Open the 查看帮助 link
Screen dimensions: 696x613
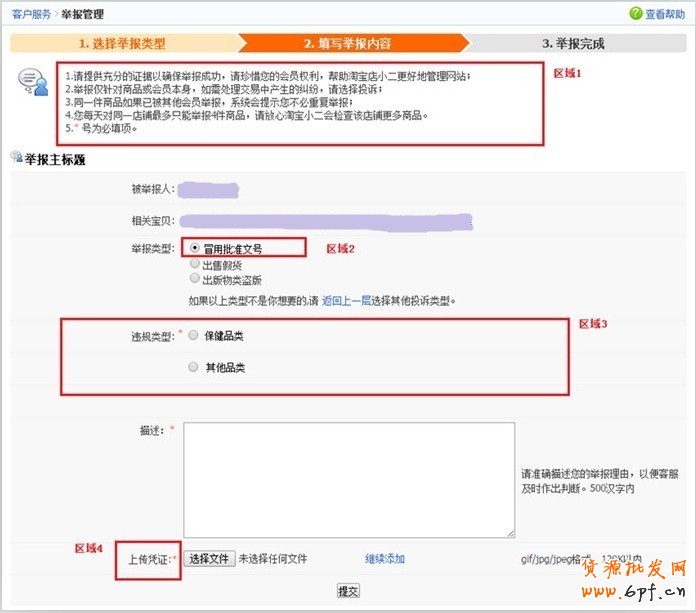click(x=664, y=14)
